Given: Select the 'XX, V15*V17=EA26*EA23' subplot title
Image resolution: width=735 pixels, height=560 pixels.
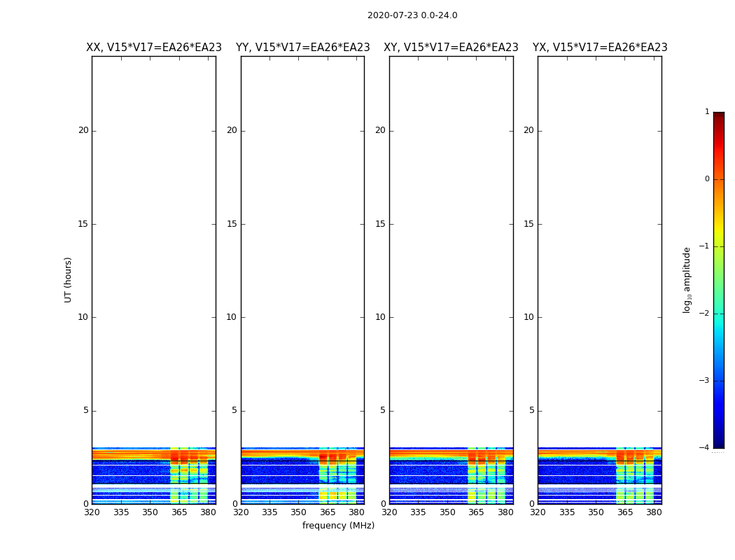Looking at the screenshot, I should point(154,48).
